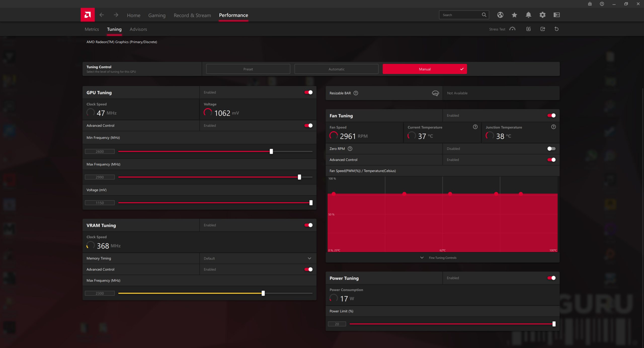The height and width of the screenshot is (348, 644).
Task: Click Resizable BAR help question icon
Action: pos(356,93)
